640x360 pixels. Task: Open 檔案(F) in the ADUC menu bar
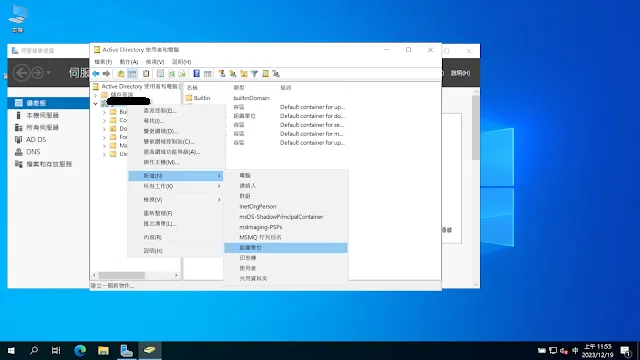coord(103,62)
